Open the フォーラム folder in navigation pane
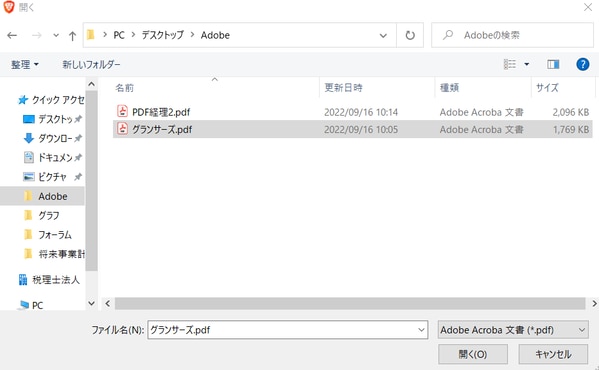 coord(55,235)
